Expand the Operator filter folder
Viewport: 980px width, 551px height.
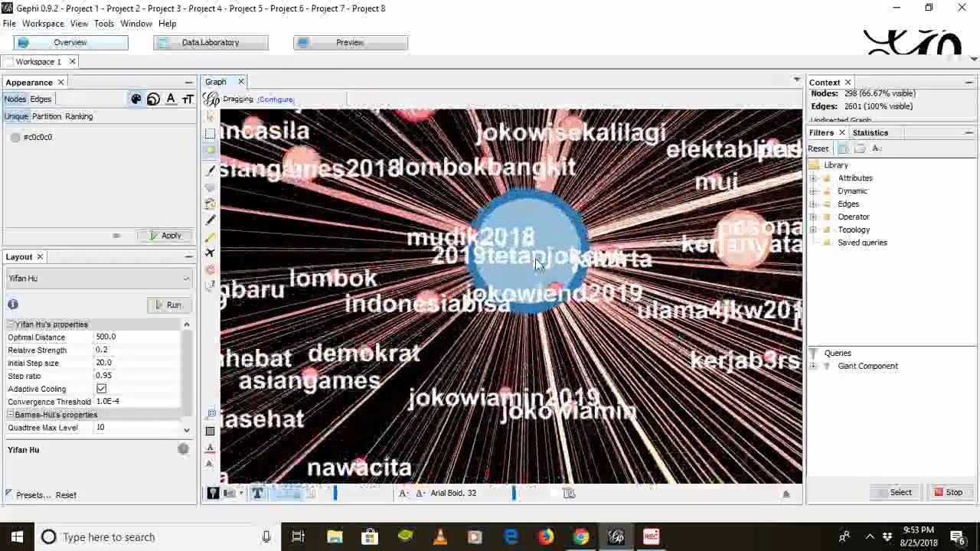tap(813, 217)
